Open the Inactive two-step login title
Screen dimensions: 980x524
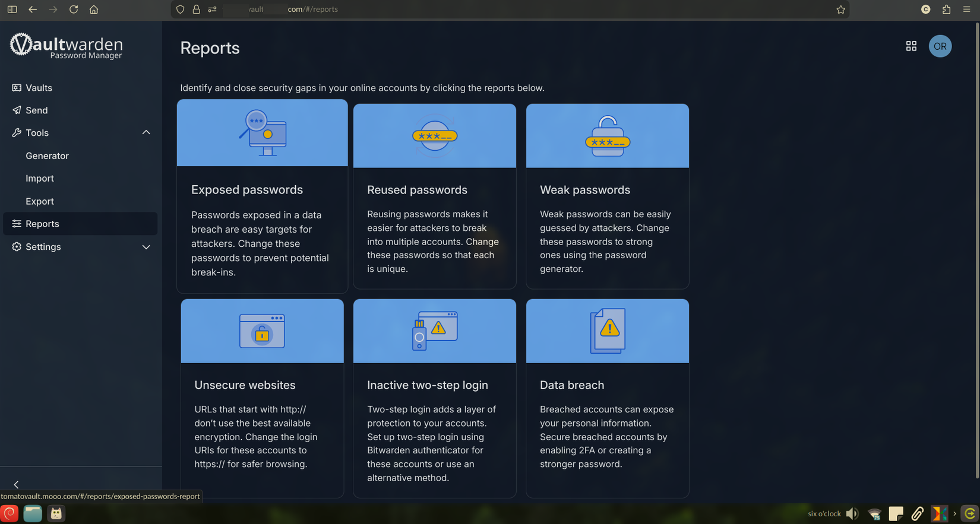click(428, 385)
